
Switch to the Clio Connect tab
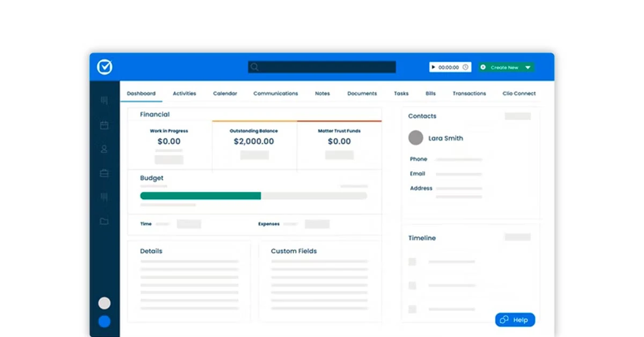pos(518,93)
